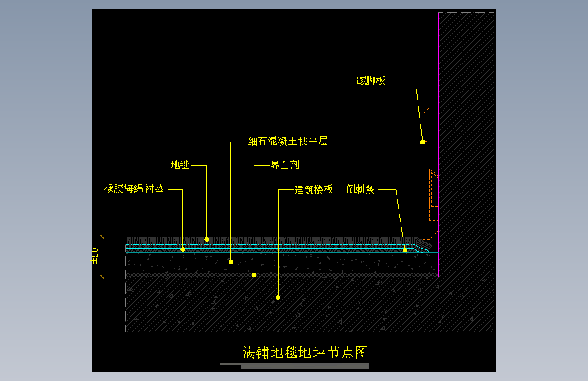Click the 界面剂 annotation text
588x381 pixels.
285,165
